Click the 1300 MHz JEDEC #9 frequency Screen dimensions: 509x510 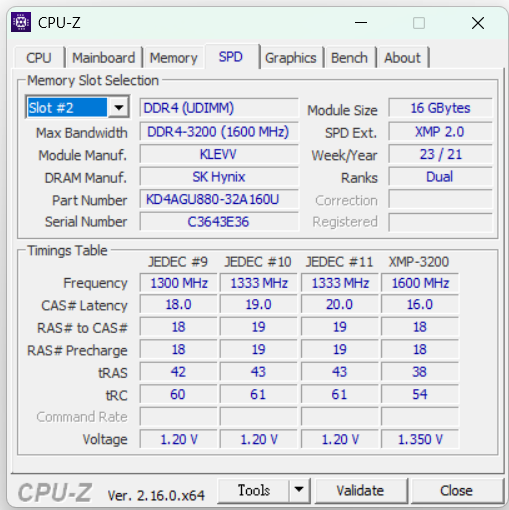pyautogui.click(x=179, y=283)
